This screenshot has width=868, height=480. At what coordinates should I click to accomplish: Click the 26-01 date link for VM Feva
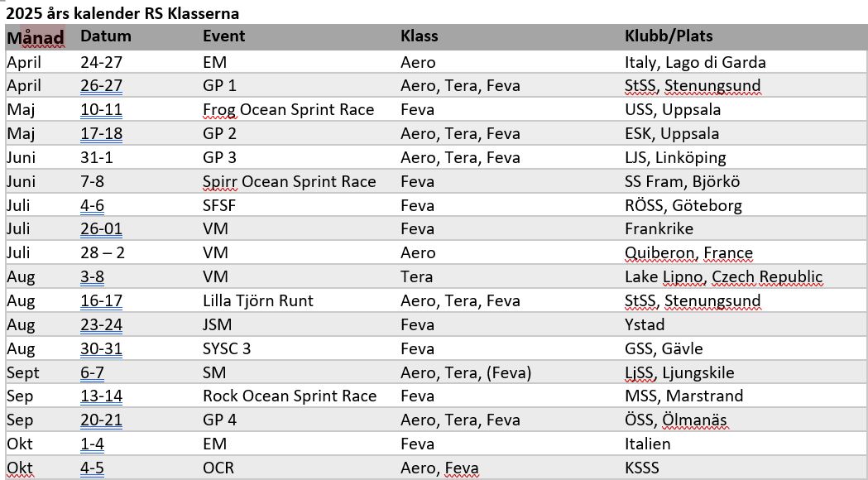pos(101,228)
